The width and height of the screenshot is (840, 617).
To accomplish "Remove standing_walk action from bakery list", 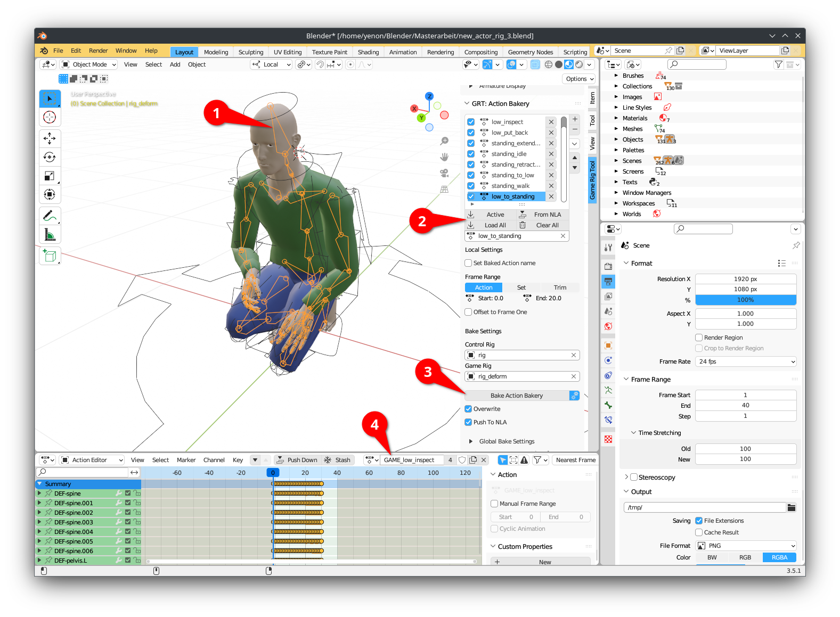I will coord(551,186).
